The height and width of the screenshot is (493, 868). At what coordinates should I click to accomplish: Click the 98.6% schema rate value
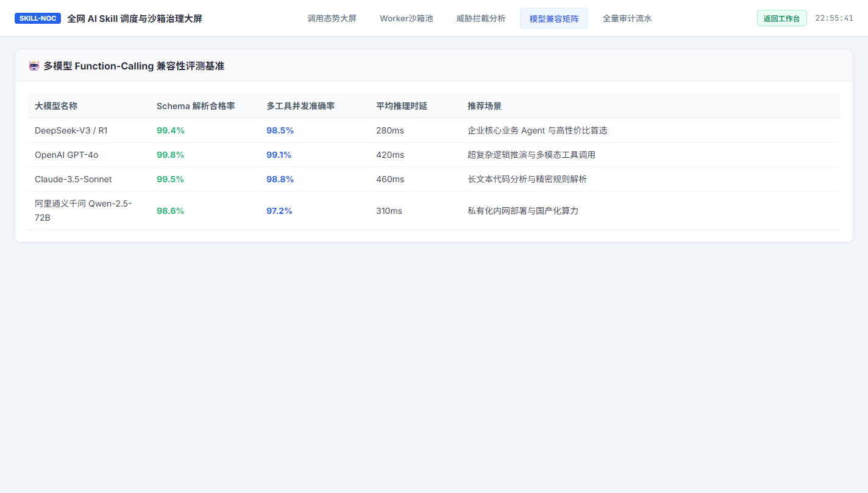[171, 211]
